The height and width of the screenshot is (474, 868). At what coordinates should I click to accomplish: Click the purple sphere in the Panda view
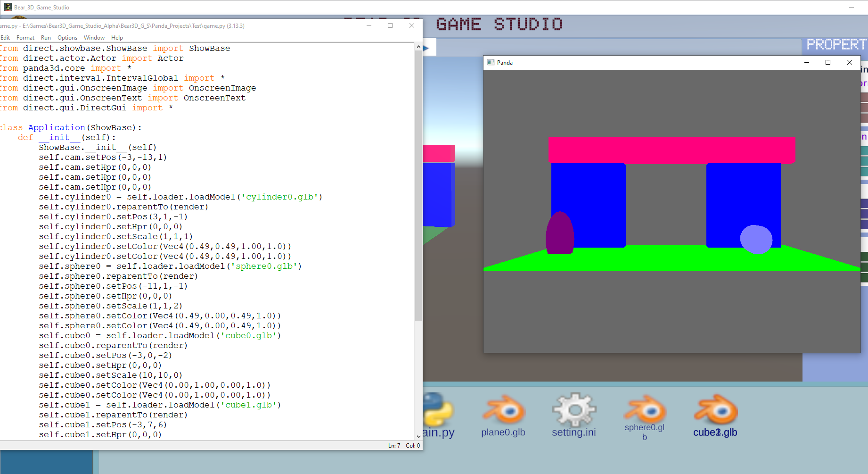(560, 233)
